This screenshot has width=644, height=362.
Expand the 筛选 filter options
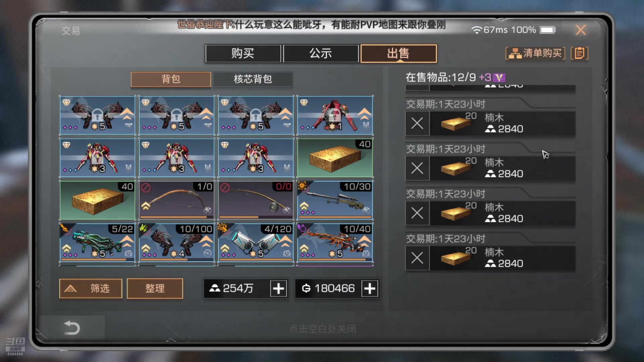(91, 288)
